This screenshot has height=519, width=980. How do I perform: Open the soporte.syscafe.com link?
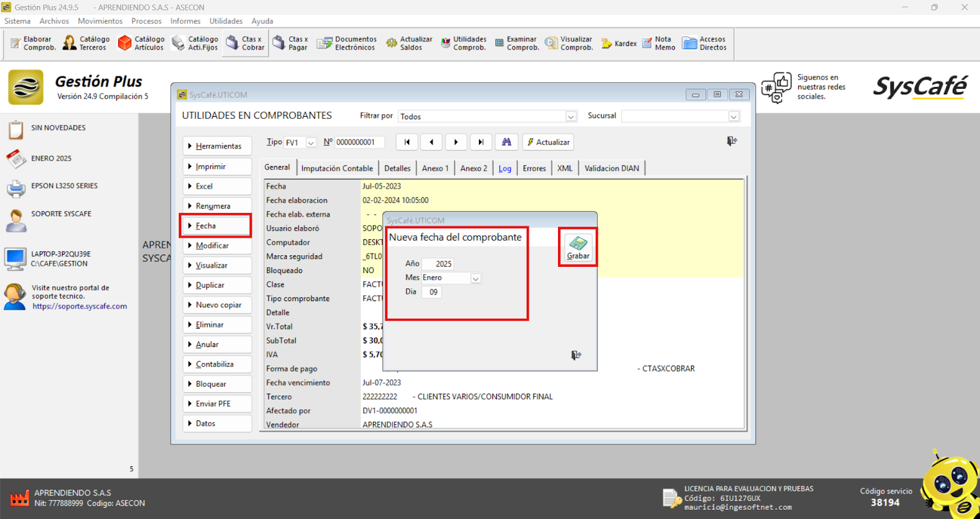click(80, 306)
